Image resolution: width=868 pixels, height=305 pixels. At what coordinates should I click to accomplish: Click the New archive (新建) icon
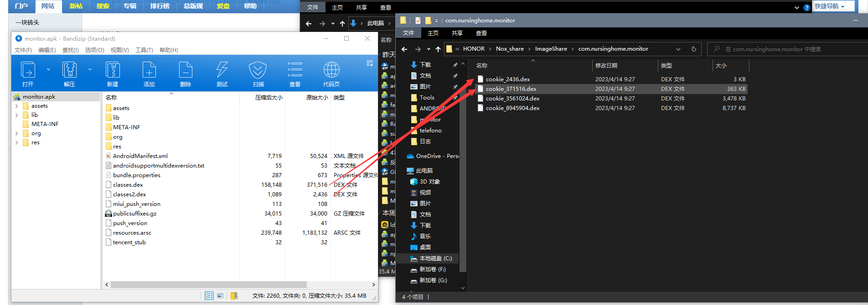point(113,70)
